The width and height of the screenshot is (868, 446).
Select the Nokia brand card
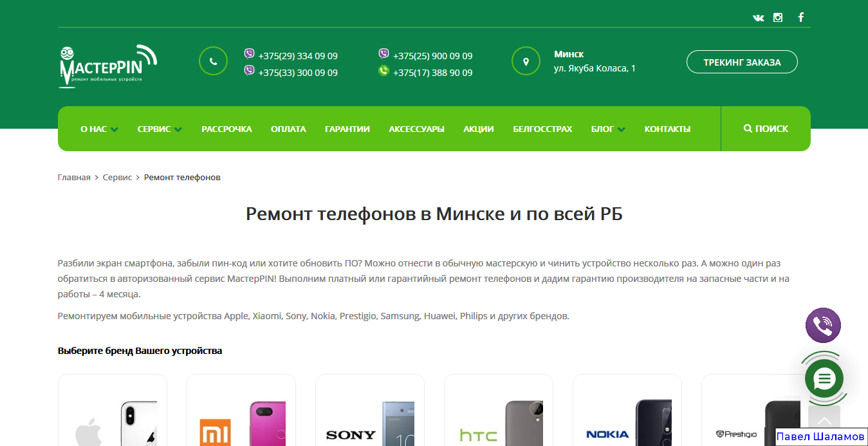(627, 410)
